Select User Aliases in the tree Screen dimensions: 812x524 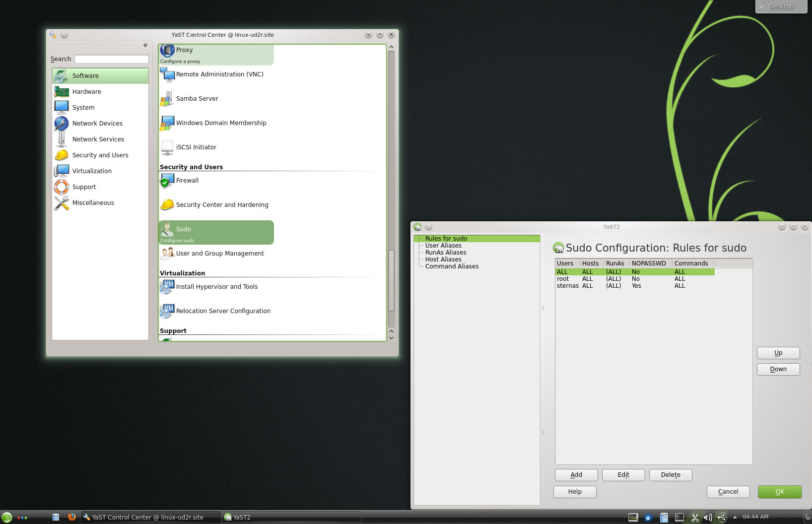click(x=443, y=246)
